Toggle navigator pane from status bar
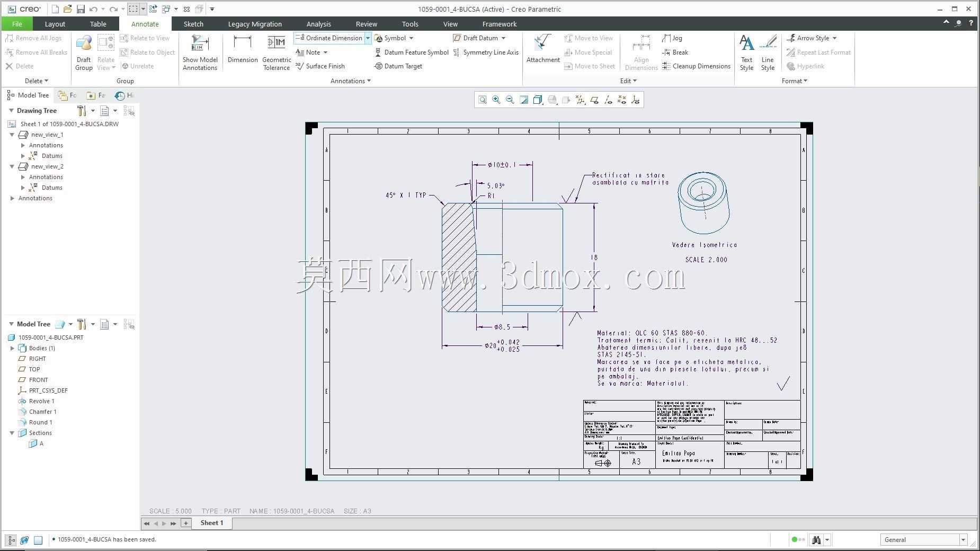This screenshot has height=551, width=980. (x=11, y=540)
